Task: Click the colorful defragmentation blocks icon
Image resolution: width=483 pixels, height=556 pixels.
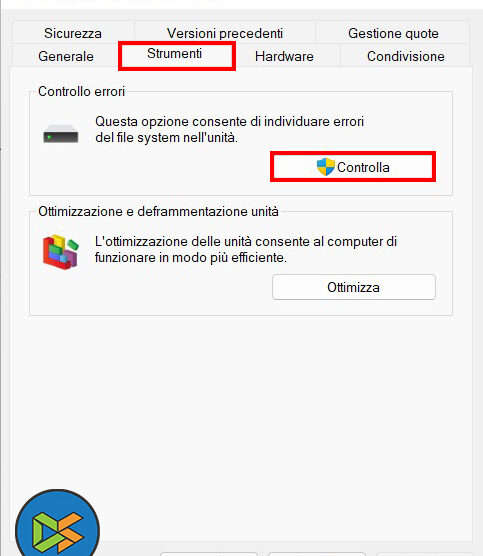Action: pyautogui.click(x=61, y=252)
